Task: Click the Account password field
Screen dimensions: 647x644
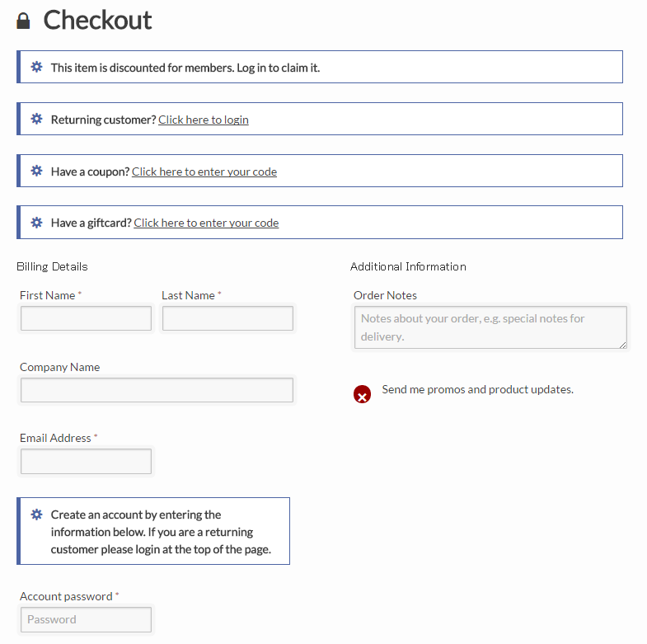Action: 86,619
